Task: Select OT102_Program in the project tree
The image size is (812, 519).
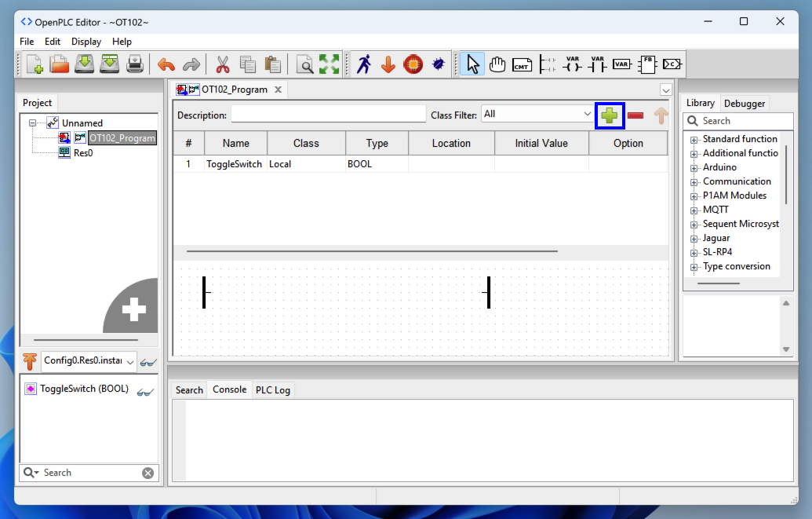Action: point(122,138)
